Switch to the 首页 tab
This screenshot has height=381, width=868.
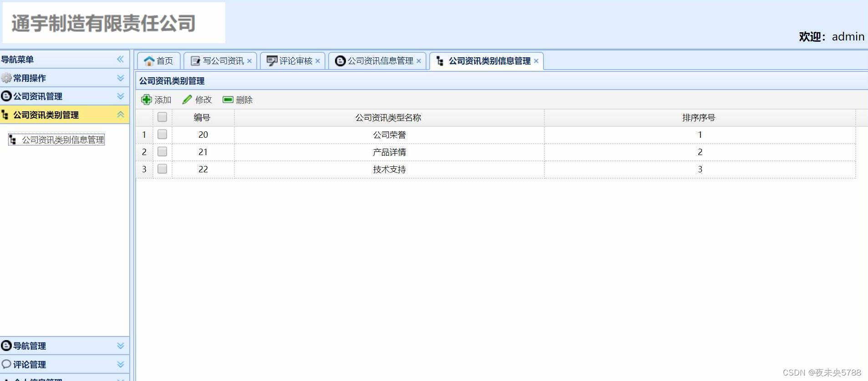tap(159, 61)
